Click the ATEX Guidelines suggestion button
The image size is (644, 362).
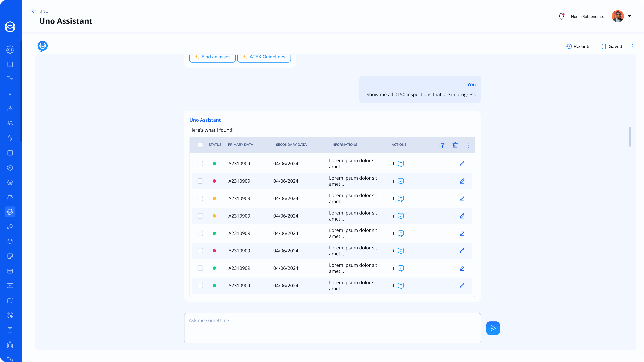point(264,57)
